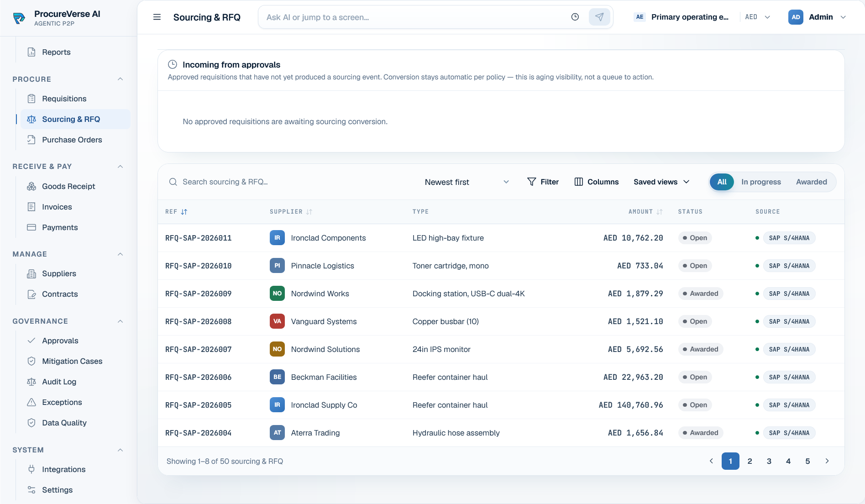Click the Mitigation Cases shield icon
This screenshot has width=865, height=504.
[31, 361]
